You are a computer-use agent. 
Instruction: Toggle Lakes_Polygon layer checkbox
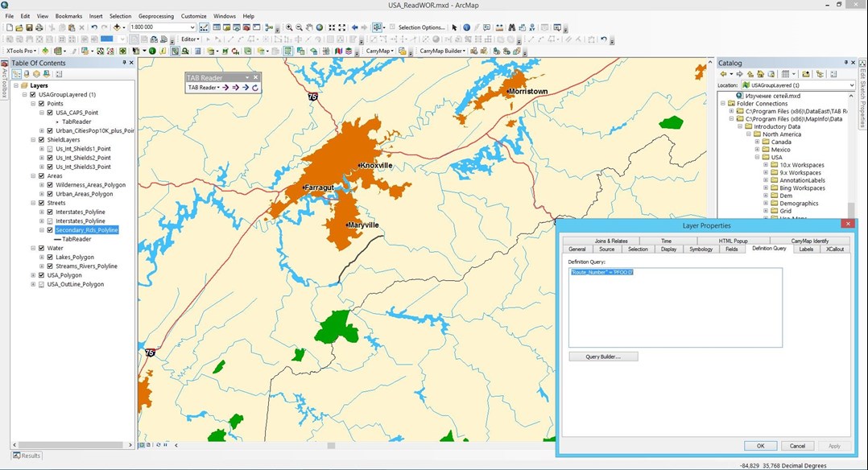pyautogui.click(x=51, y=257)
